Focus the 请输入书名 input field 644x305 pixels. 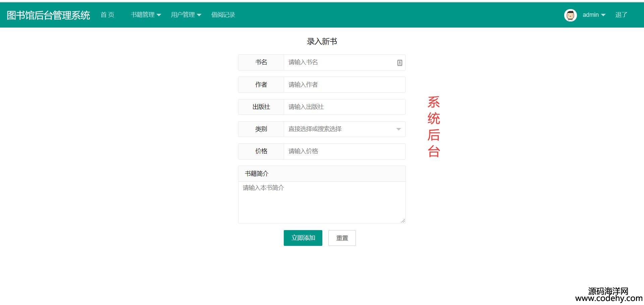(344, 62)
